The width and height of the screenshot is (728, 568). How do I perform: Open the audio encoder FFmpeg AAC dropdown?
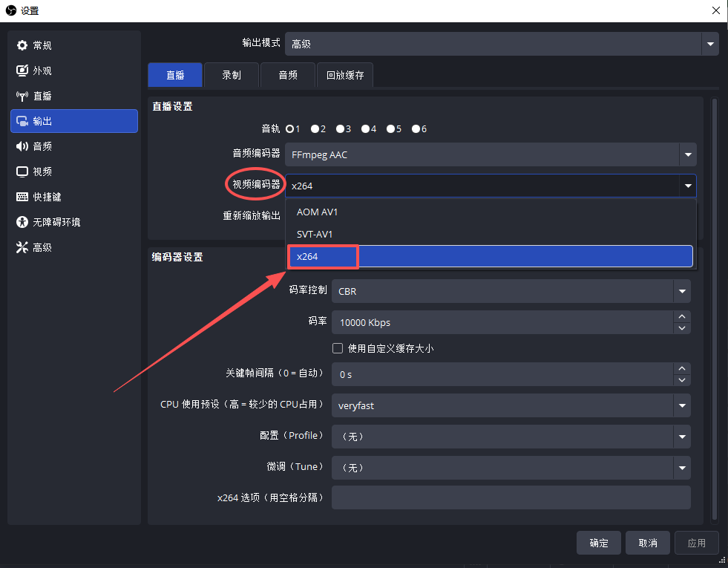[491, 155]
